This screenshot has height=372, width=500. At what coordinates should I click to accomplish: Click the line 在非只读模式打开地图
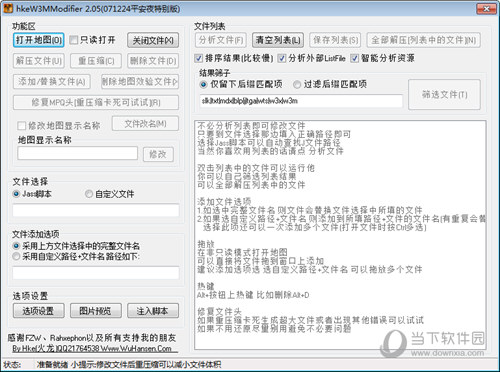coord(242,252)
